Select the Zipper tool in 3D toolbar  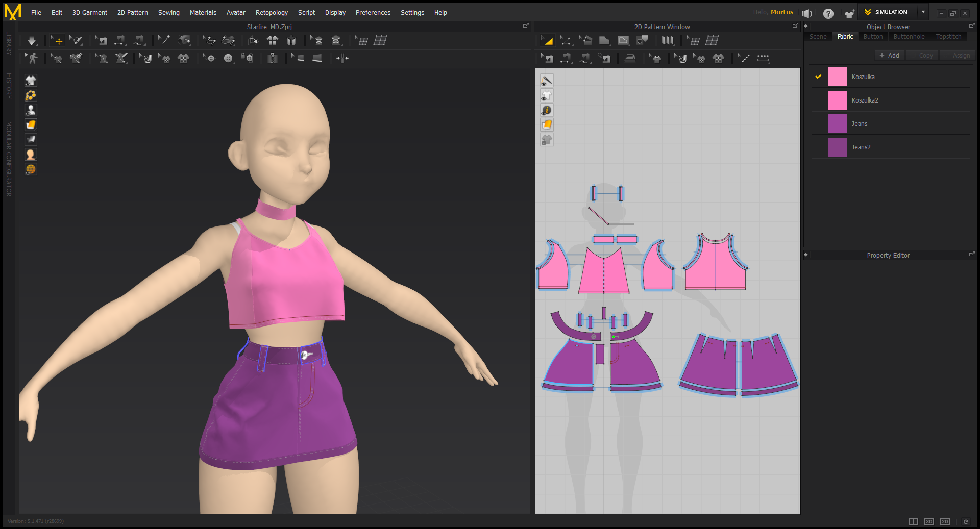coord(273,59)
